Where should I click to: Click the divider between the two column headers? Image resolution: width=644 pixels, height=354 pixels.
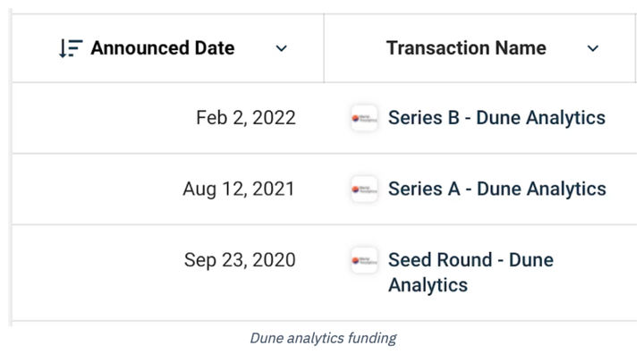(324, 48)
